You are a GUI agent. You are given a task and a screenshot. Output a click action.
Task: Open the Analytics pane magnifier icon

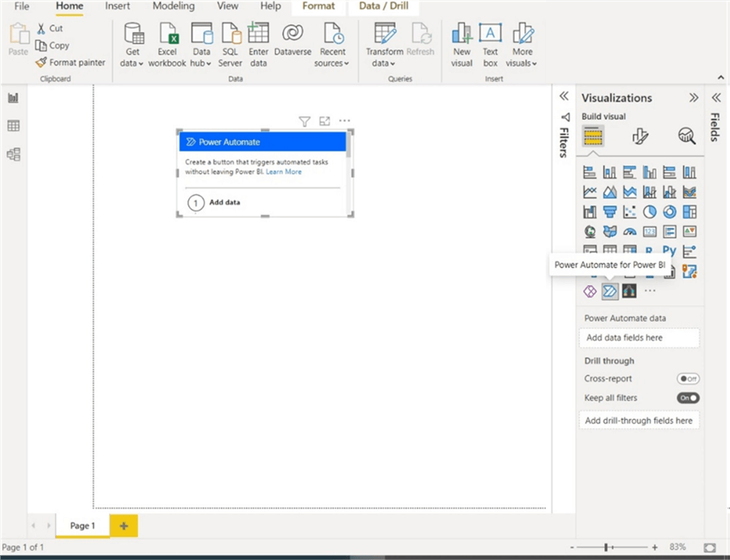pyautogui.click(x=687, y=136)
